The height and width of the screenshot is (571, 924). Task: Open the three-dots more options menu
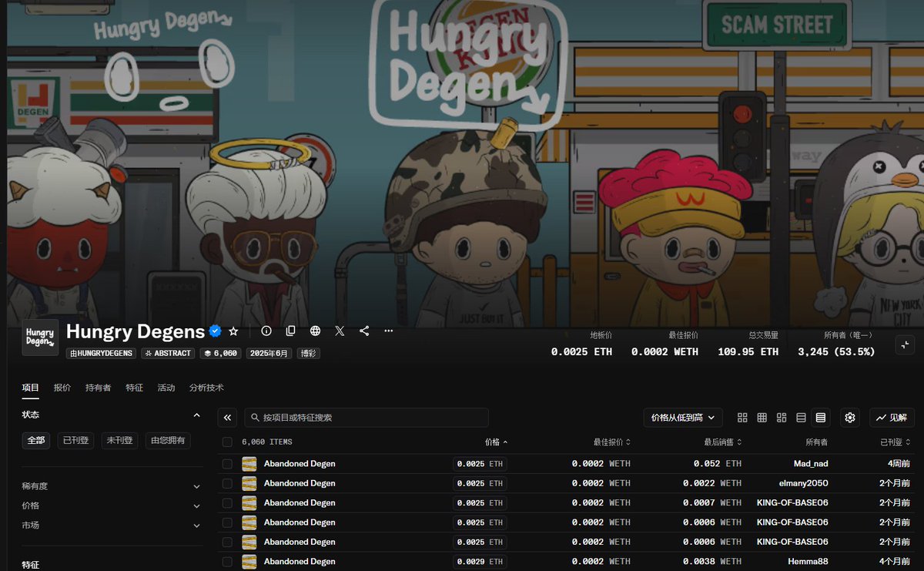click(389, 331)
